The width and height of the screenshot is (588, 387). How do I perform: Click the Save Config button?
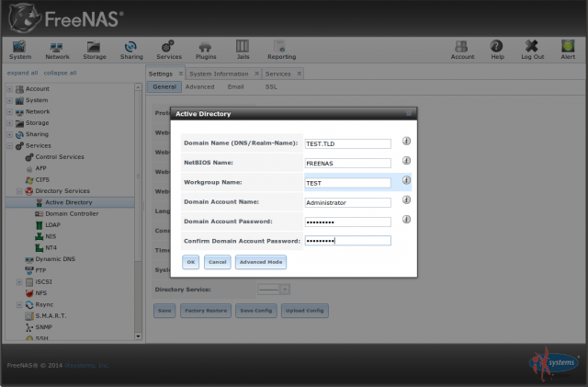click(x=255, y=311)
